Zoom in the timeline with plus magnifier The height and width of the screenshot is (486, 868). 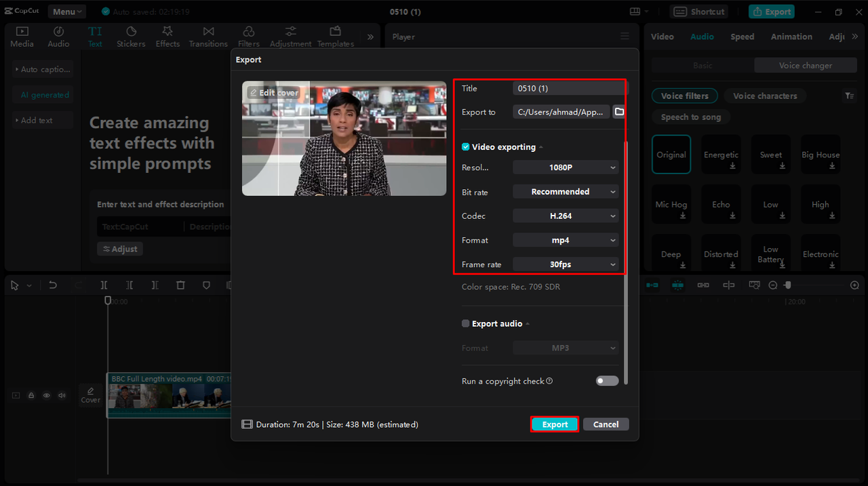click(x=854, y=285)
